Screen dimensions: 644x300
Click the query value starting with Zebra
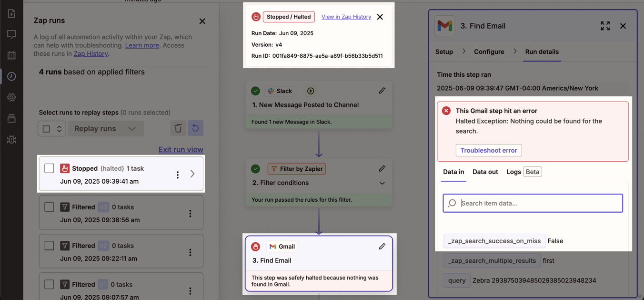(534, 280)
